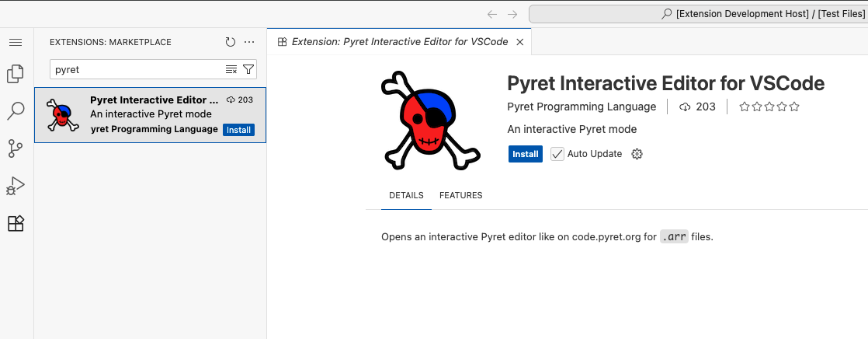Open the filter extensions dropdown
Image resolution: width=868 pixels, height=339 pixels.
coord(248,69)
